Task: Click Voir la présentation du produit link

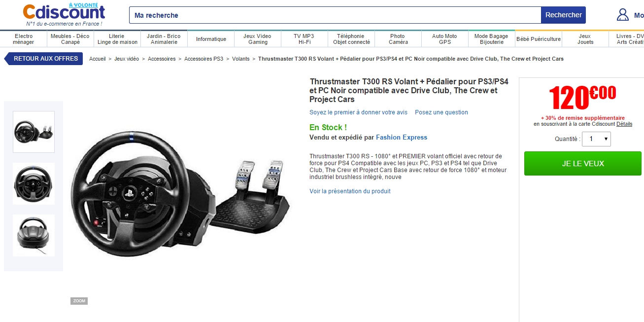Action: pyautogui.click(x=350, y=191)
